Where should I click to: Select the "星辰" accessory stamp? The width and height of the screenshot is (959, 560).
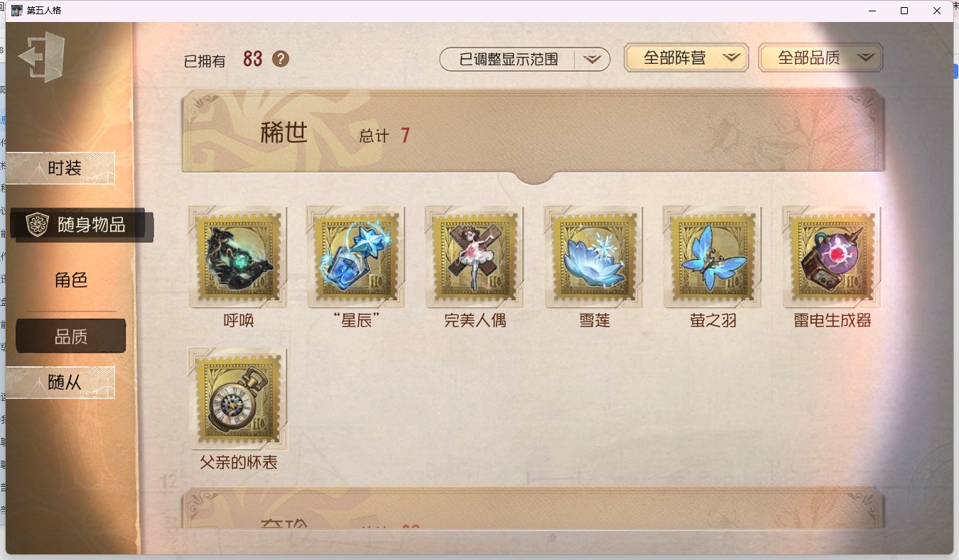pyautogui.click(x=356, y=257)
